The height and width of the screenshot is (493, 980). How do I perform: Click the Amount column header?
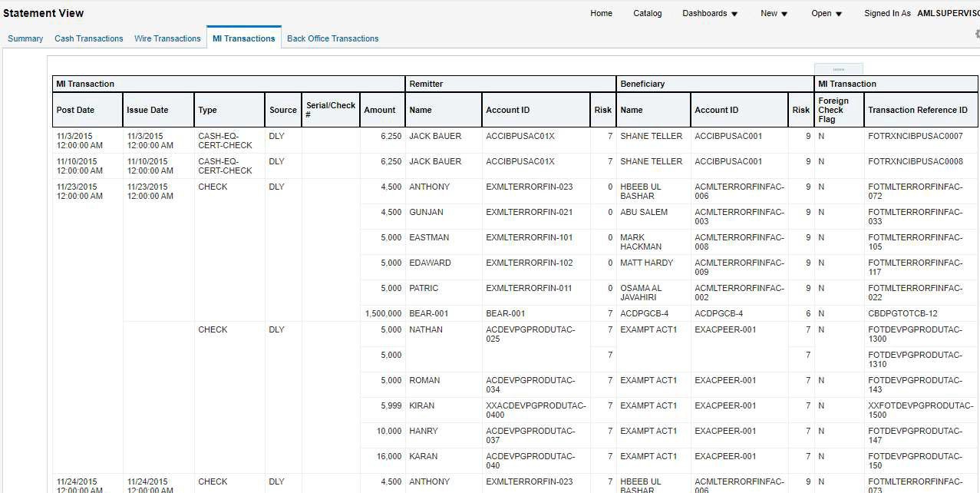click(381, 110)
